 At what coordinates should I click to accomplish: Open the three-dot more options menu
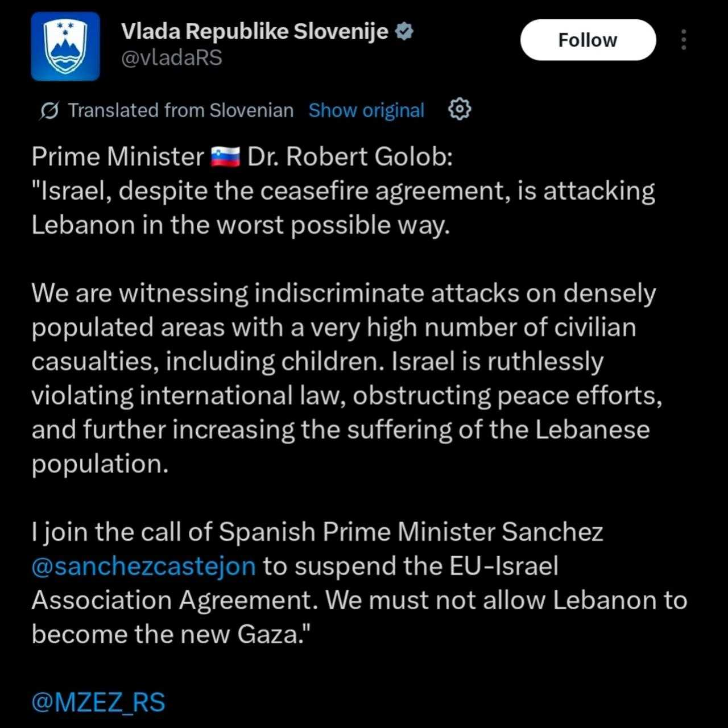coord(684,40)
